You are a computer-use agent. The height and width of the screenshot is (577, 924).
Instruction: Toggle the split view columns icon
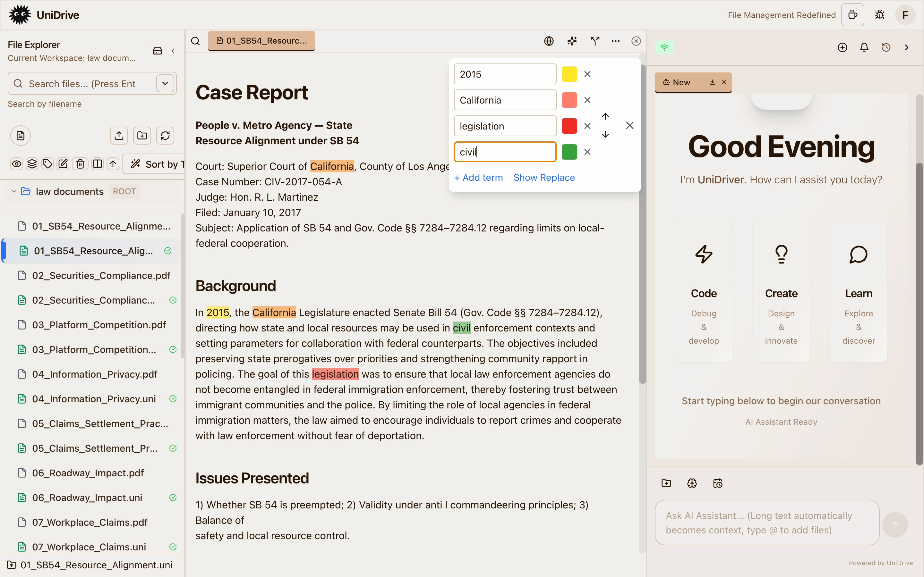[x=97, y=164]
